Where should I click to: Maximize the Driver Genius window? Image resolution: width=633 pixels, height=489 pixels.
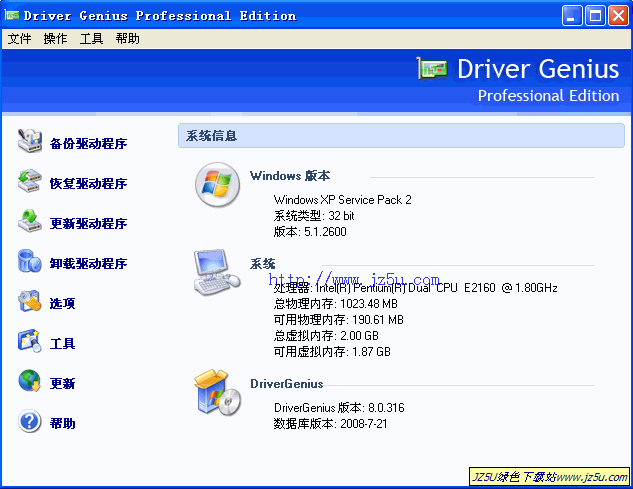tap(595, 16)
